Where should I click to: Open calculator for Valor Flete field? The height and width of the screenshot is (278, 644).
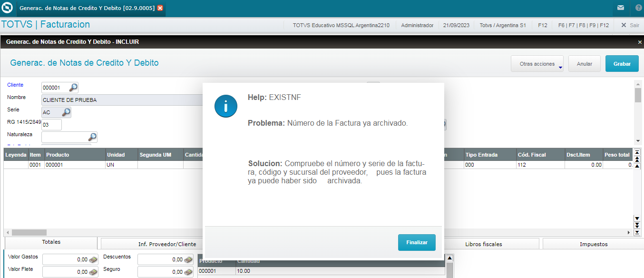pos(94,272)
